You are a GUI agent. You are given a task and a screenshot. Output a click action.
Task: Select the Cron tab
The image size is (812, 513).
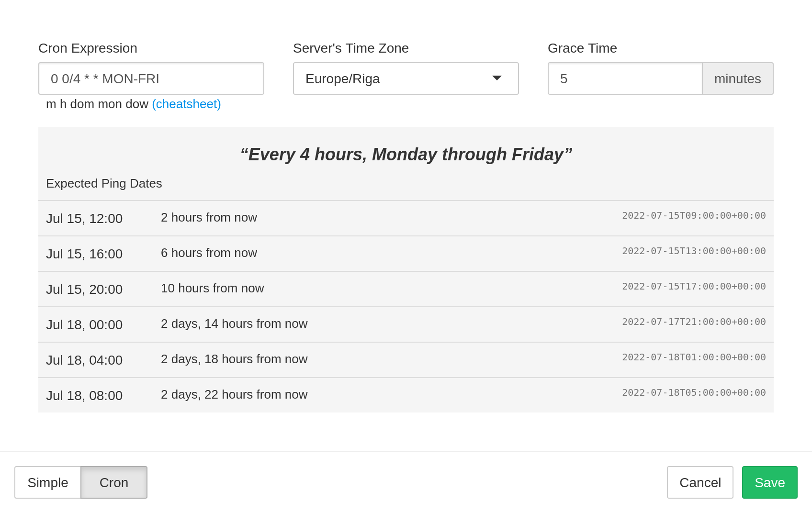(113, 482)
